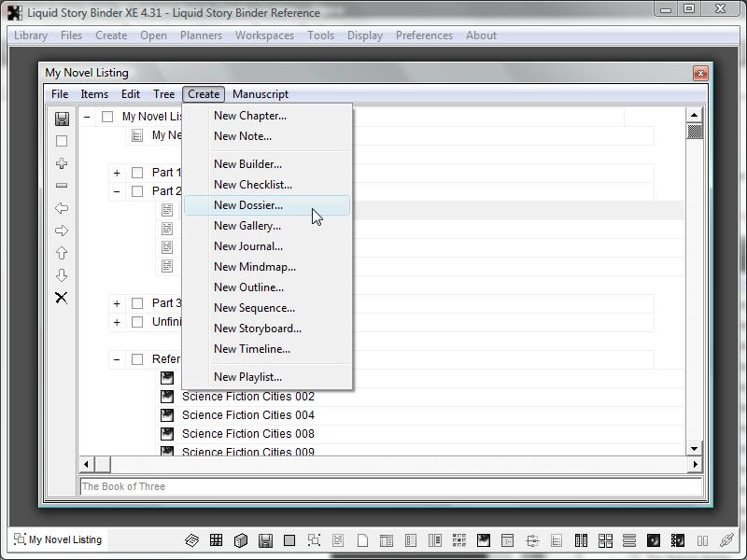
Task: Click the black X delete icon
Action: (62, 298)
